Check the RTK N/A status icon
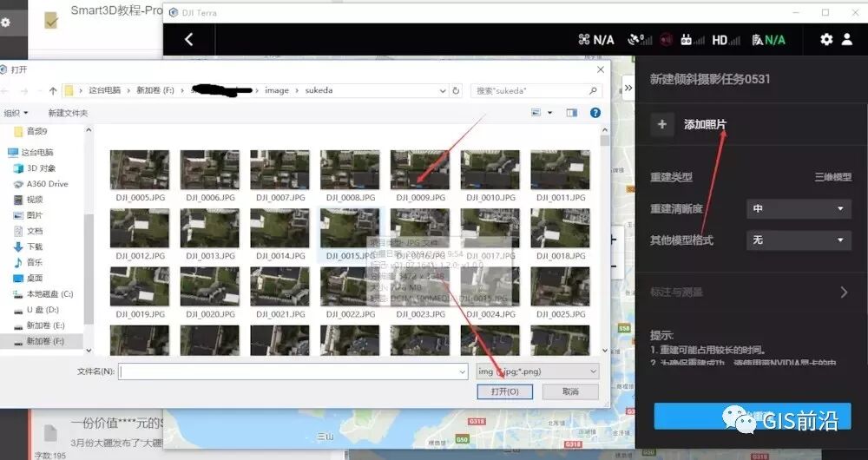This screenshot has width=868, height=460. 768,40
